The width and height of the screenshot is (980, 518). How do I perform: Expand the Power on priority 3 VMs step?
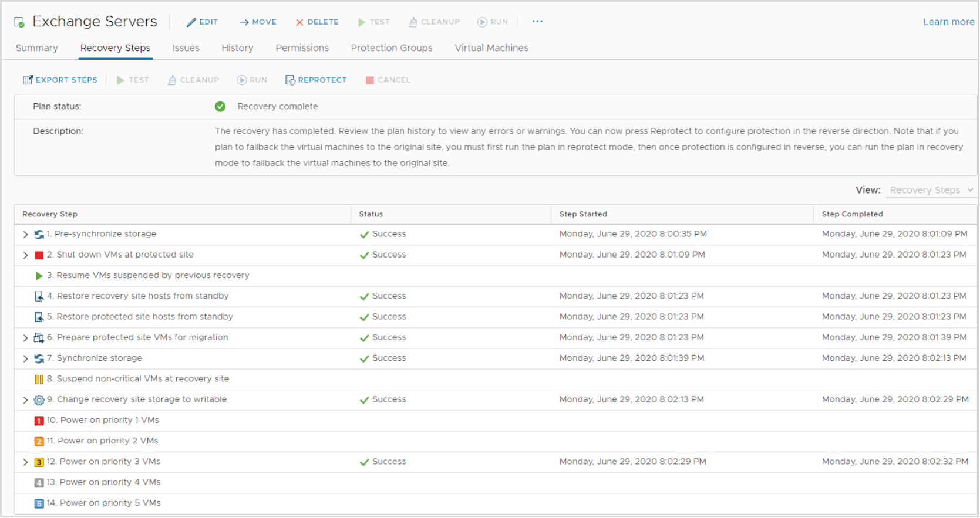click(25, 462)
